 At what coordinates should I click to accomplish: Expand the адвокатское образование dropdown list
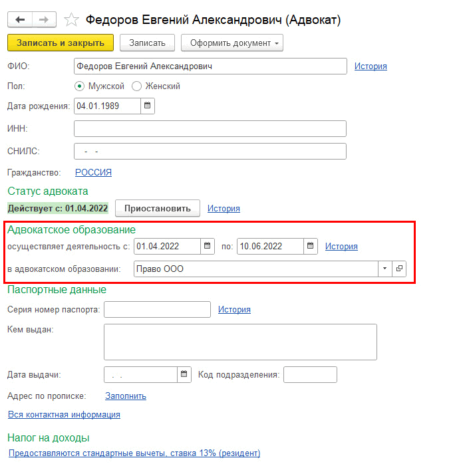tap(384, 269)
